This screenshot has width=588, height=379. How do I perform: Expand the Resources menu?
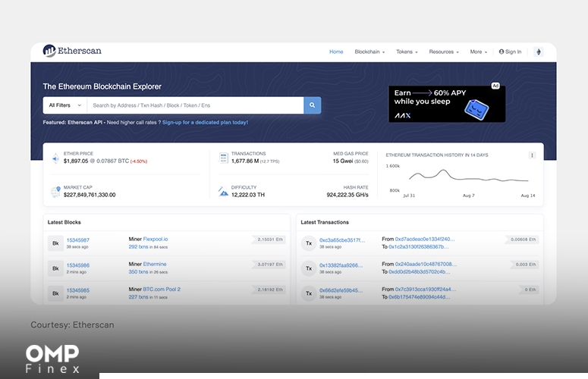click(444, 52)
